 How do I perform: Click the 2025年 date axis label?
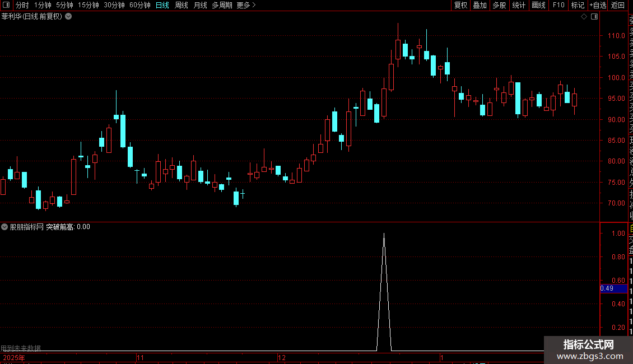point(14,357)
